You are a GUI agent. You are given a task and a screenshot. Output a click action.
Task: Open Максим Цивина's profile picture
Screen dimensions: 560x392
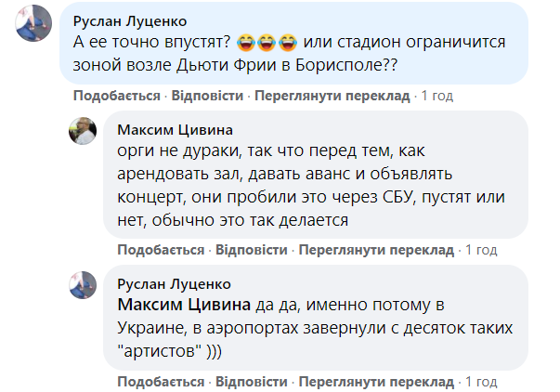pos(84,131)
